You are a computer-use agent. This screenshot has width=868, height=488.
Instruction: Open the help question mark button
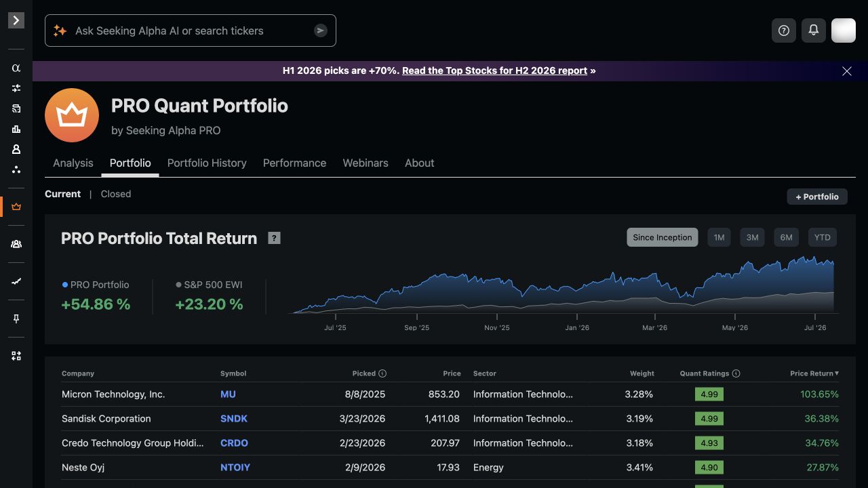point(784,30)
